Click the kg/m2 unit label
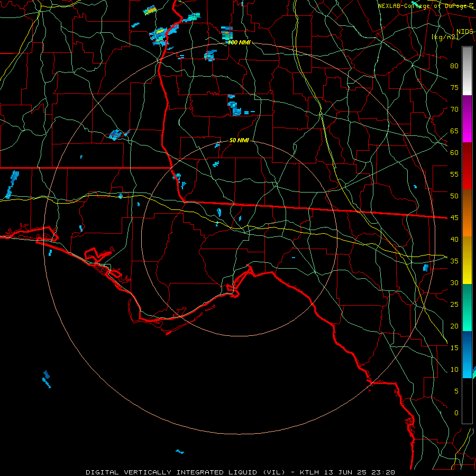This screenshot has width=476, height=476. (x=445, y=37)
